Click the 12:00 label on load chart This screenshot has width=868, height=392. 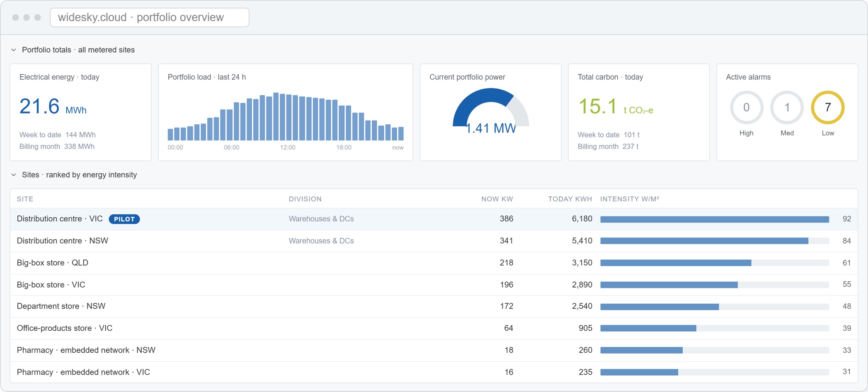click(x=288, y=148)
